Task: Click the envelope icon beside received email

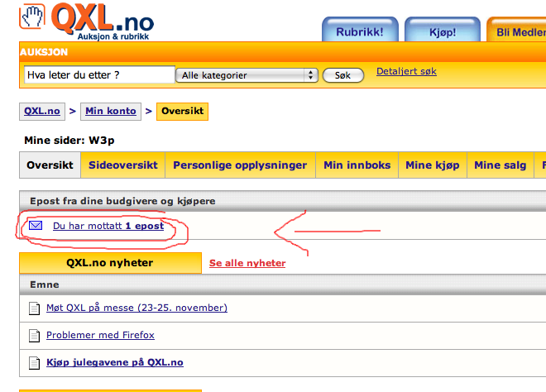Action: (36, 226)
